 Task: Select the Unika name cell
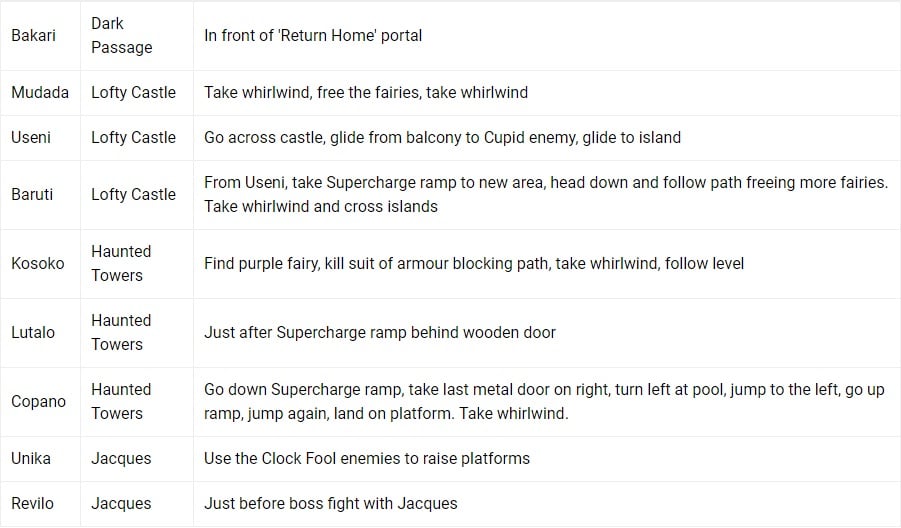pos(31,458)
